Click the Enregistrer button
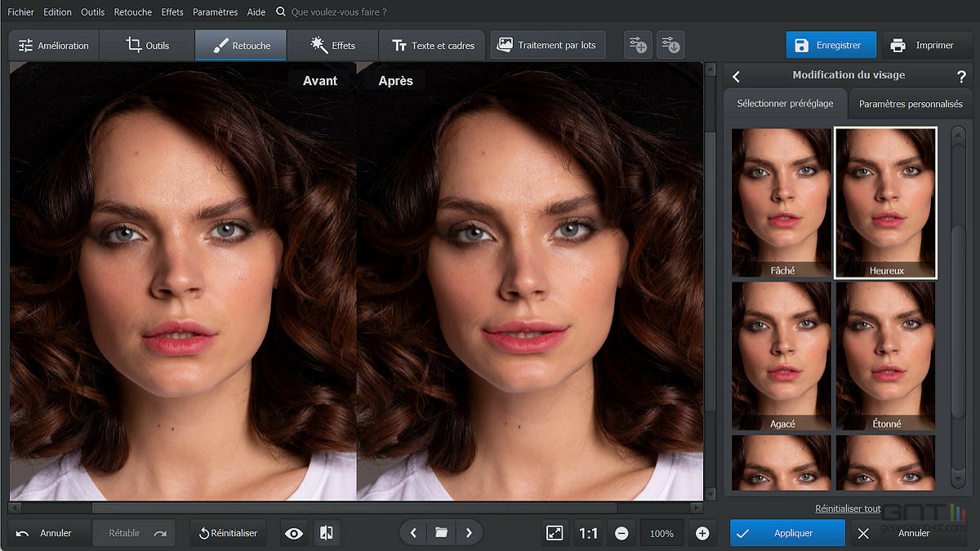This screenshot has width=980, height=551. 831,46
